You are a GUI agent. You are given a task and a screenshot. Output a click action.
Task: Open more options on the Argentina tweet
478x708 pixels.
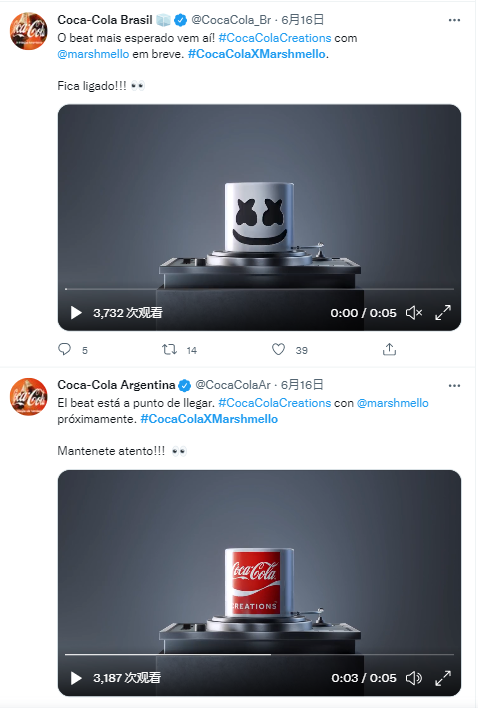(454, 386)
